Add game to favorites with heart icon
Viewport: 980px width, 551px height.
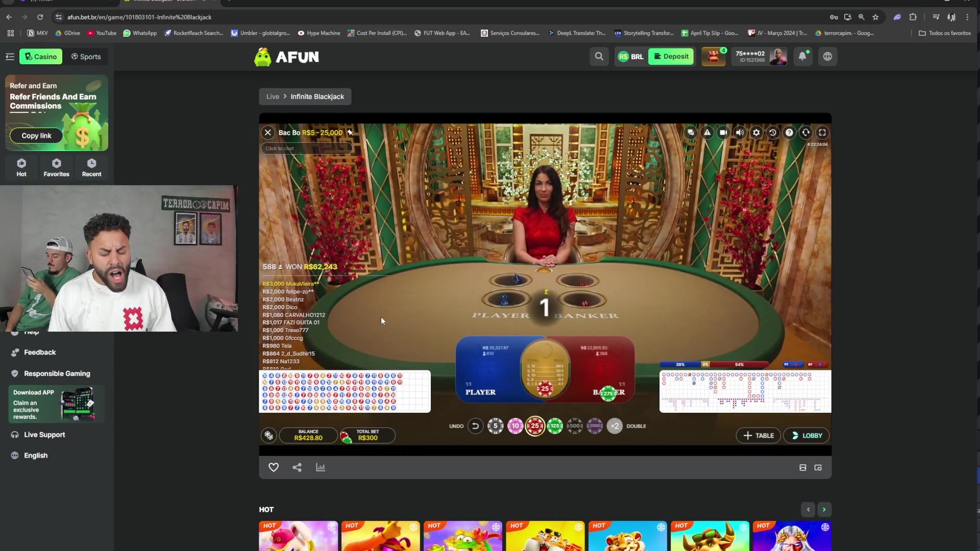(x=274, y=467)
